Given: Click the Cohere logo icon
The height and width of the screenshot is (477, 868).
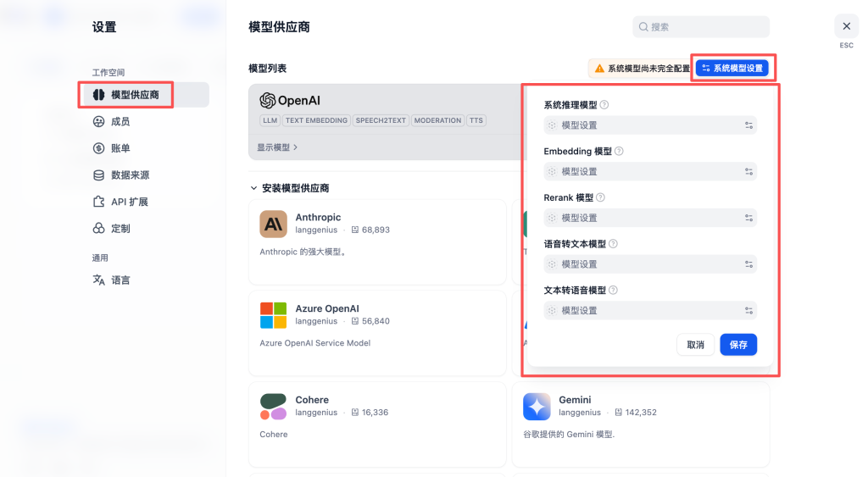Looking at the screenshot, I should pyautogui.click(x=273, y=407).
